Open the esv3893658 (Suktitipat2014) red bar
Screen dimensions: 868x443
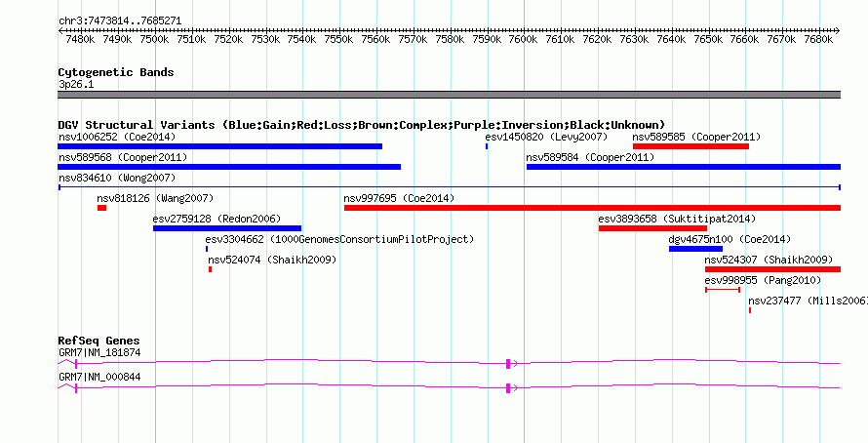click(652, 228)
